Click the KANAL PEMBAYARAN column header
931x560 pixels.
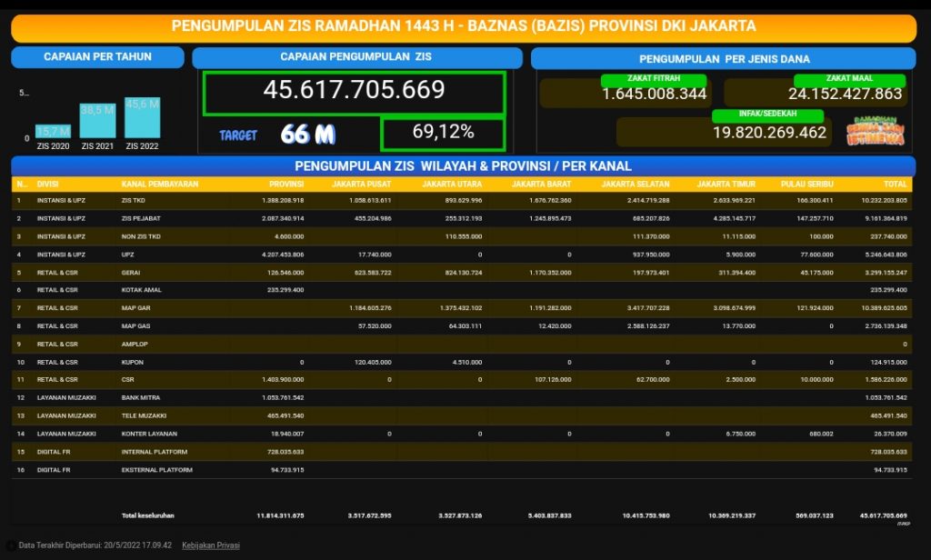tap(159, 184)
